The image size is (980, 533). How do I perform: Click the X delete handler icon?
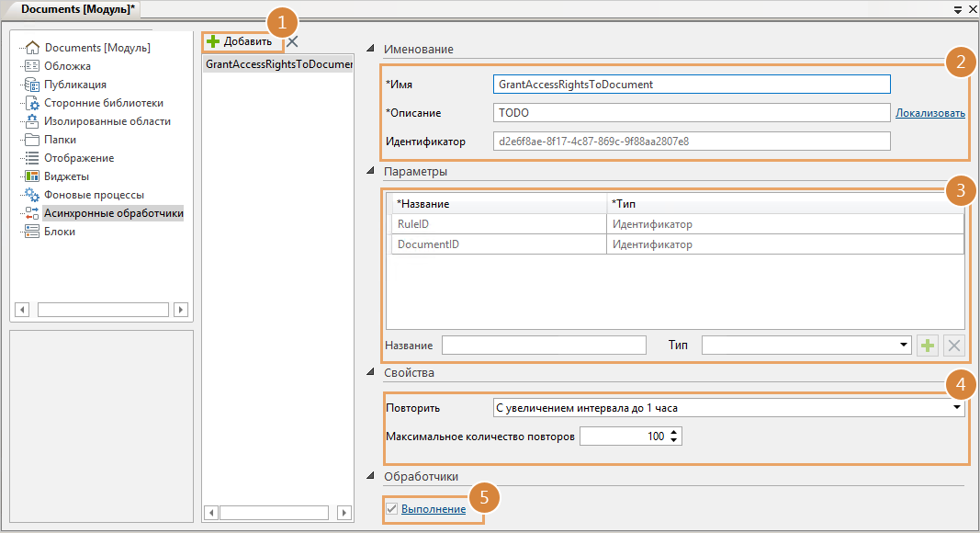coord(292,41)
